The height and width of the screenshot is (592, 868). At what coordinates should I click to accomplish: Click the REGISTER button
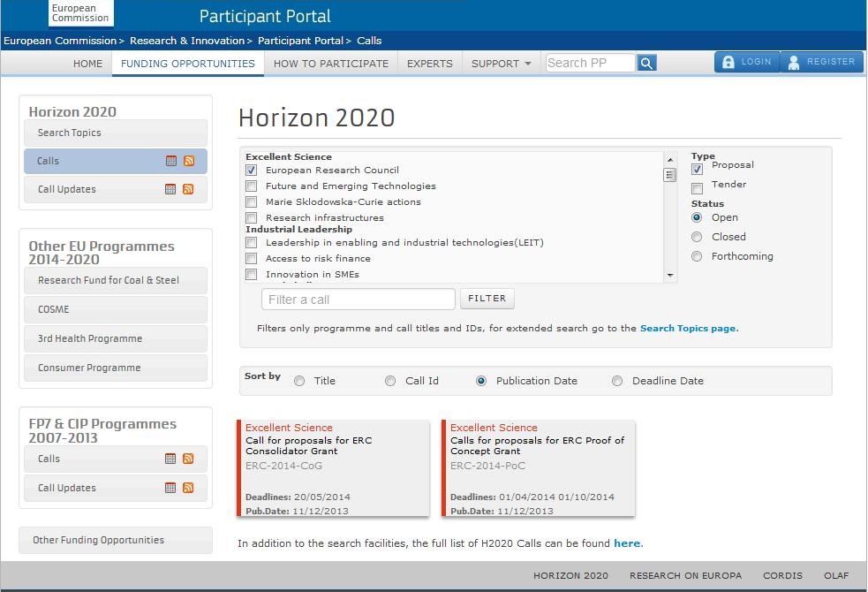coord(821,62)
